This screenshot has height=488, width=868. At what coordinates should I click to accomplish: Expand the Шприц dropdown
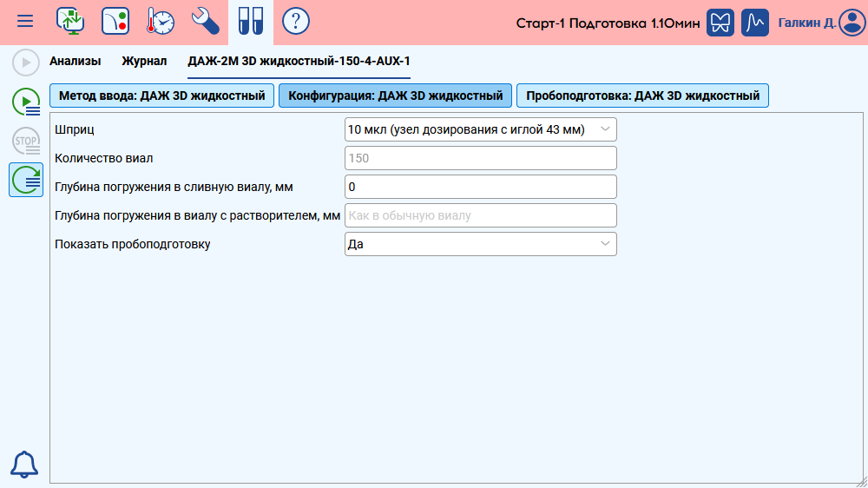(481, 129)
